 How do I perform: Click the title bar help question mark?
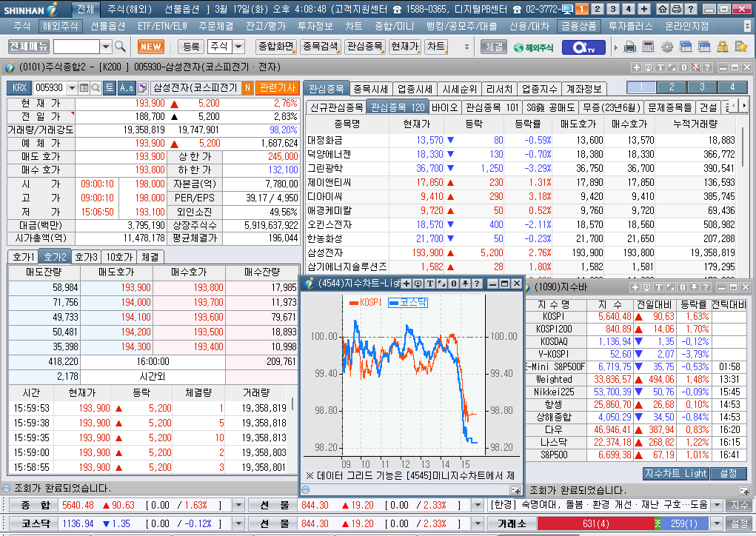click(690, 9)
